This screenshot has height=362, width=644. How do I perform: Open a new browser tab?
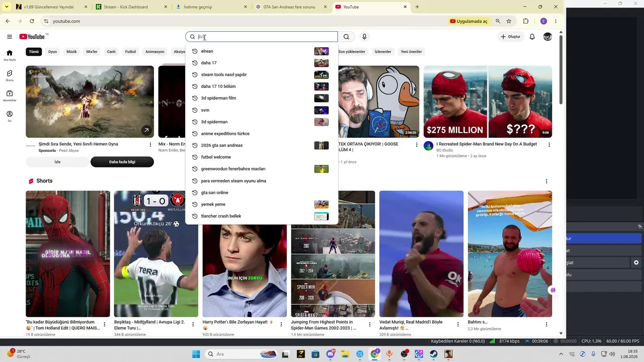[x=417, y=7]
